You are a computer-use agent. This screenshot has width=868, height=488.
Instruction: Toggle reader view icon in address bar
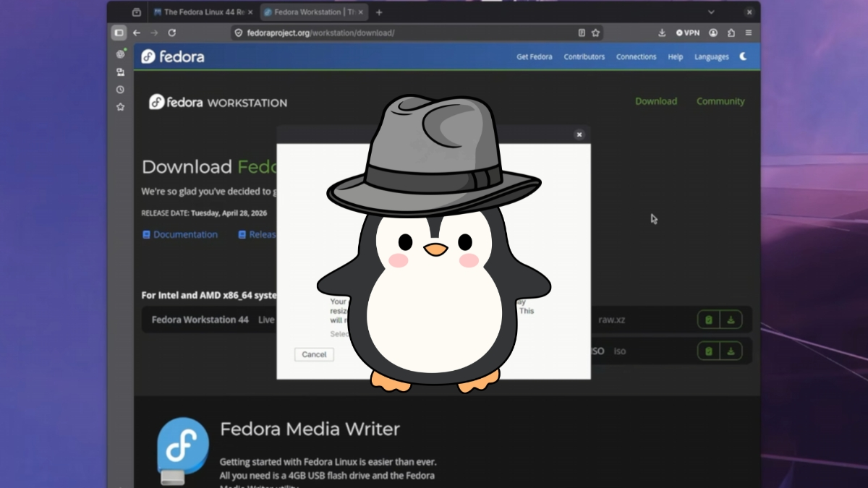pos(582,33)
